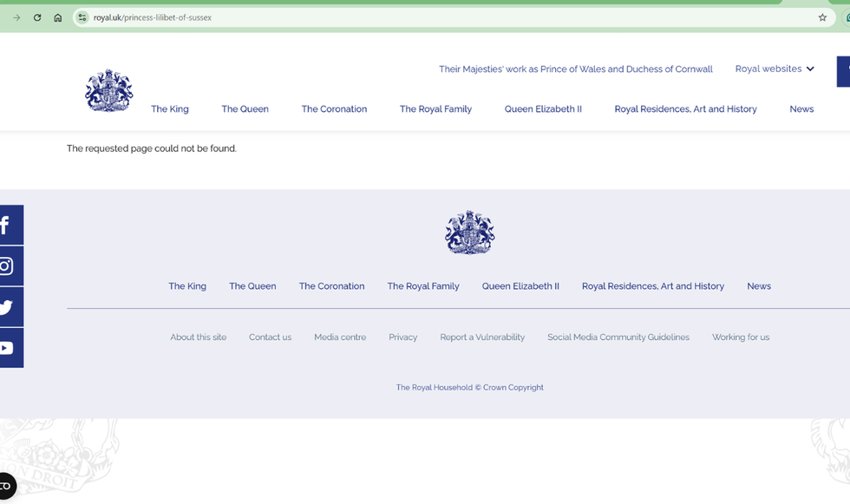Switch to The Royal Family section
The image size is (850, 504).
pyautogui.click(x=435, y=108)
